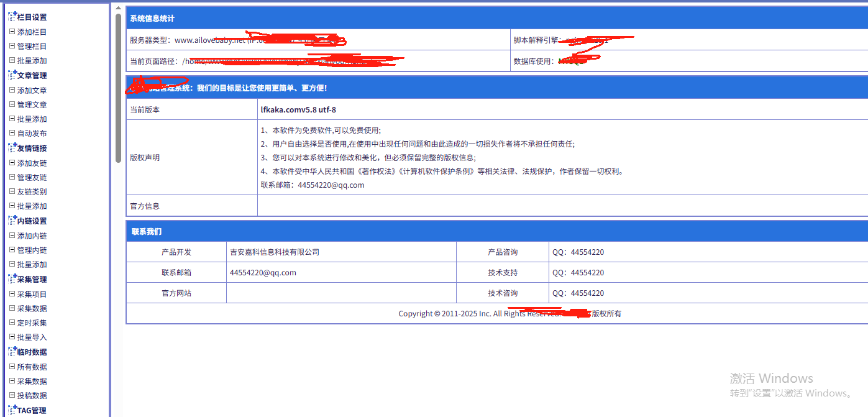Click the company name 吉安嘉科信息科技有限公司
868x417 pixels.
tap(275, 252)
